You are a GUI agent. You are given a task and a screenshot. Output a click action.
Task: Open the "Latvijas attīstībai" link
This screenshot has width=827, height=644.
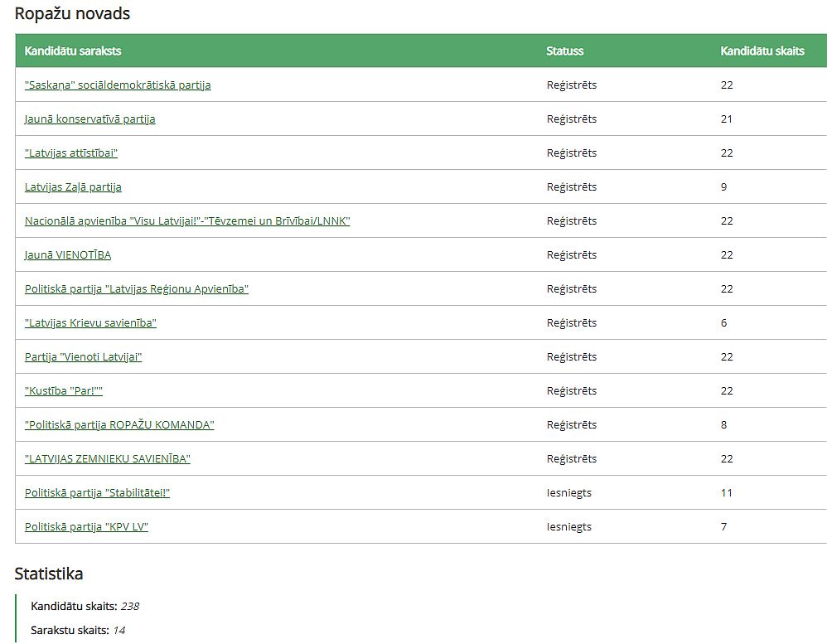point(71,153)
